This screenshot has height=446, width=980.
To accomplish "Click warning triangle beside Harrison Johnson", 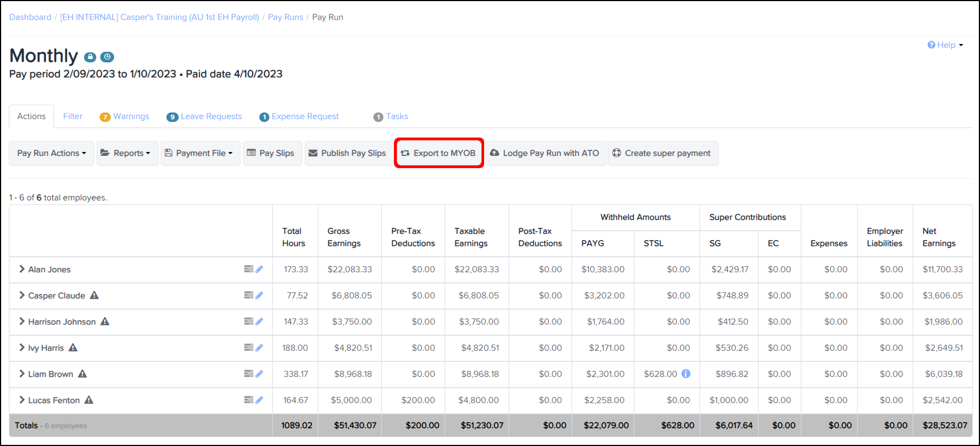I will (x=105, y=321).
